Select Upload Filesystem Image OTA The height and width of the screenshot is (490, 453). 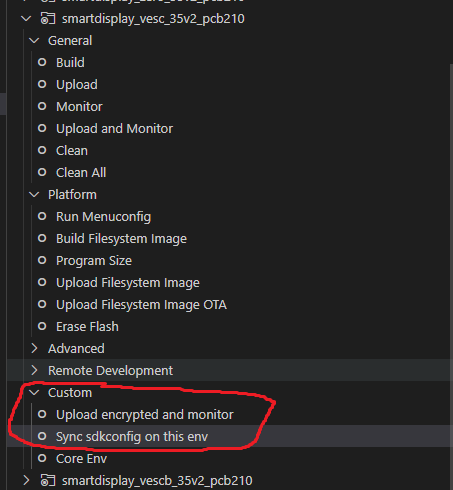click(141, 305)
